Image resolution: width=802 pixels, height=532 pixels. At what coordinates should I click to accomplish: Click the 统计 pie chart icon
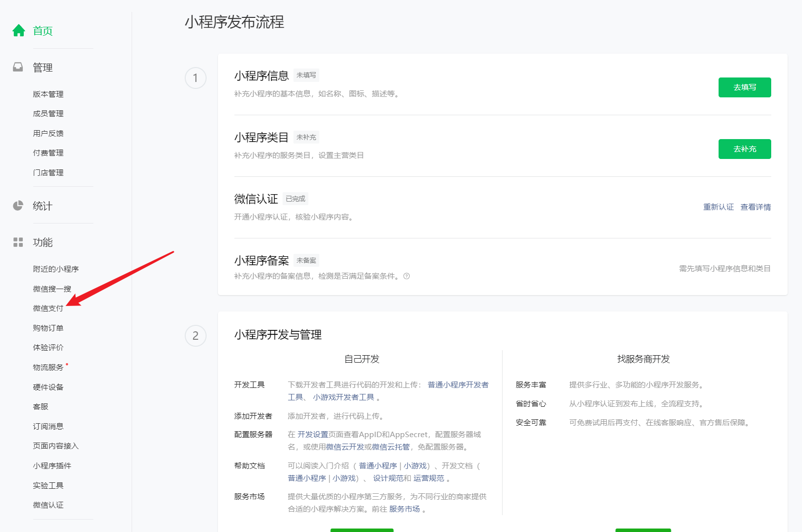pyautogui.click(x=18, y=206)
